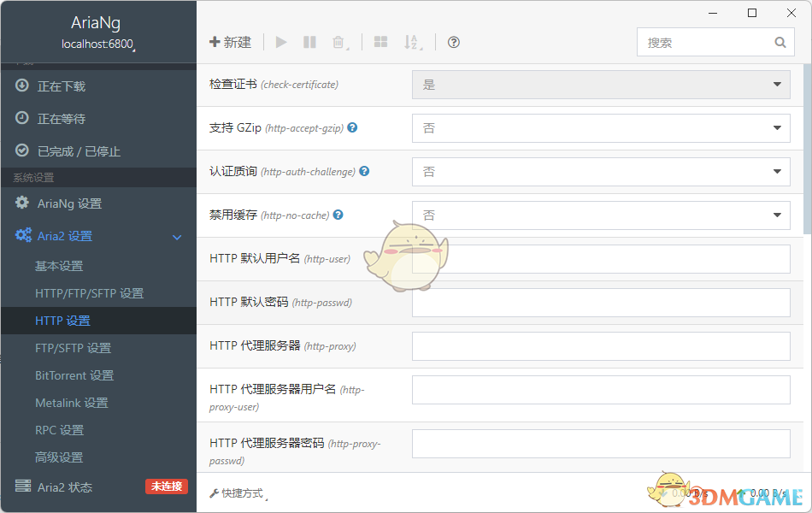This screenshot has height=513, width=812.
Task: Open 支持 GZip dropdown
Action: pos(601,128)
